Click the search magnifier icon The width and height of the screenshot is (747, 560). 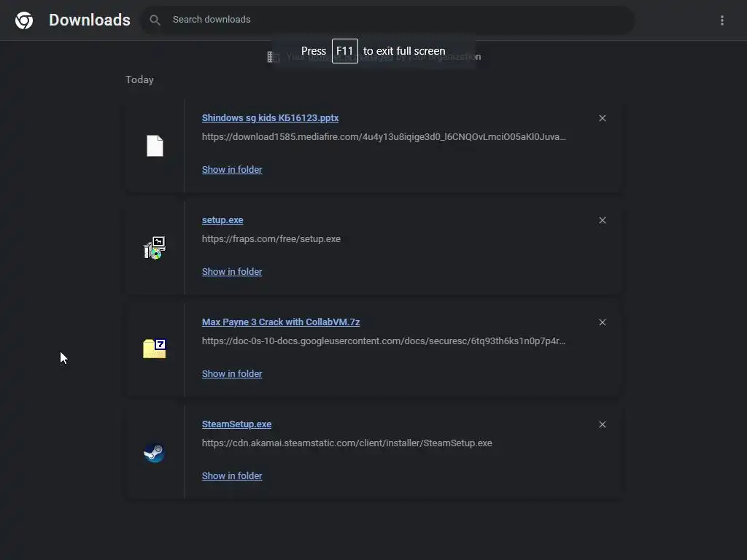click(155, 20)
